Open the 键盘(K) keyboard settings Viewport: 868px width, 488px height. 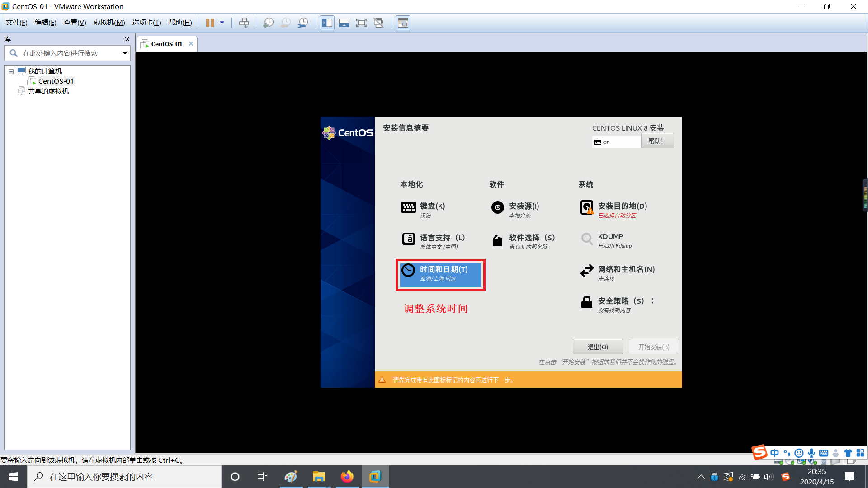tap(424, 210)
